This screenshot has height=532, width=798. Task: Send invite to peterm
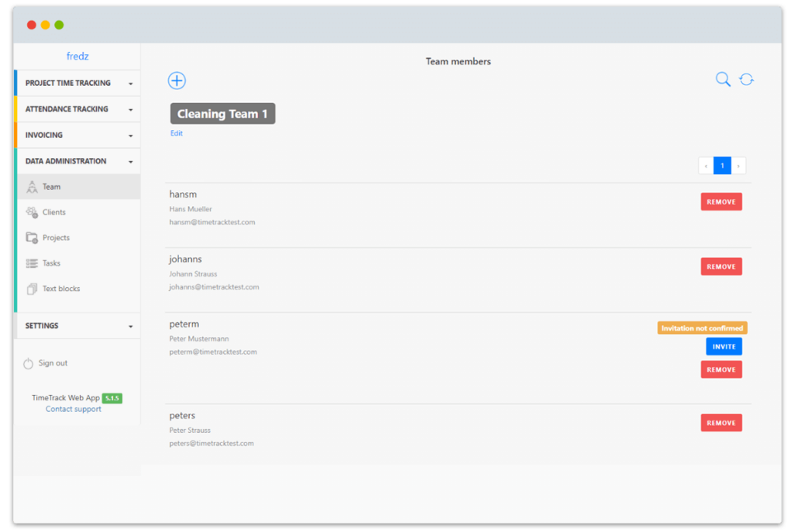pos(724,346)
